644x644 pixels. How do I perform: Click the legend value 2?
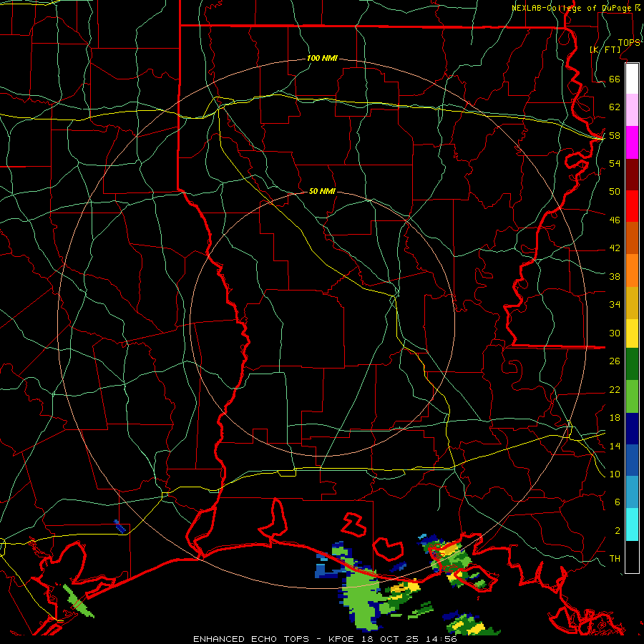coord(618,530)
